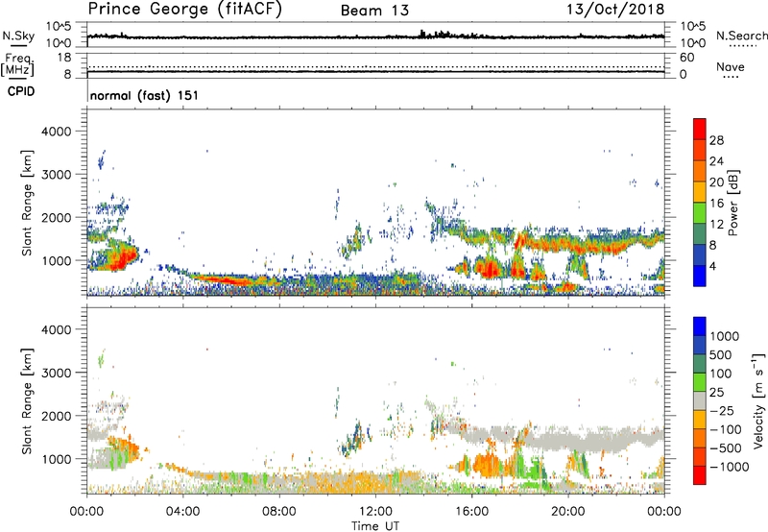
Task: Click the "12" label on Power color bar
Action: [716, 225]
